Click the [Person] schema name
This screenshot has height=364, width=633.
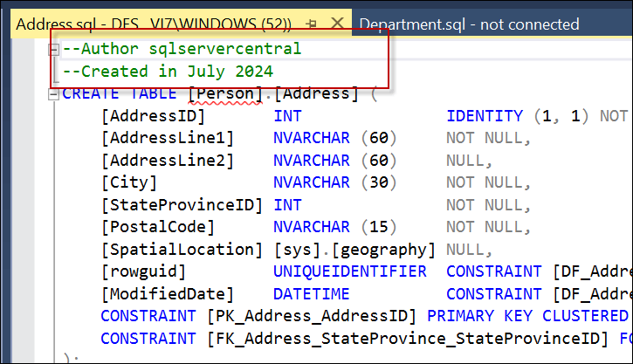tap(225, 93)
